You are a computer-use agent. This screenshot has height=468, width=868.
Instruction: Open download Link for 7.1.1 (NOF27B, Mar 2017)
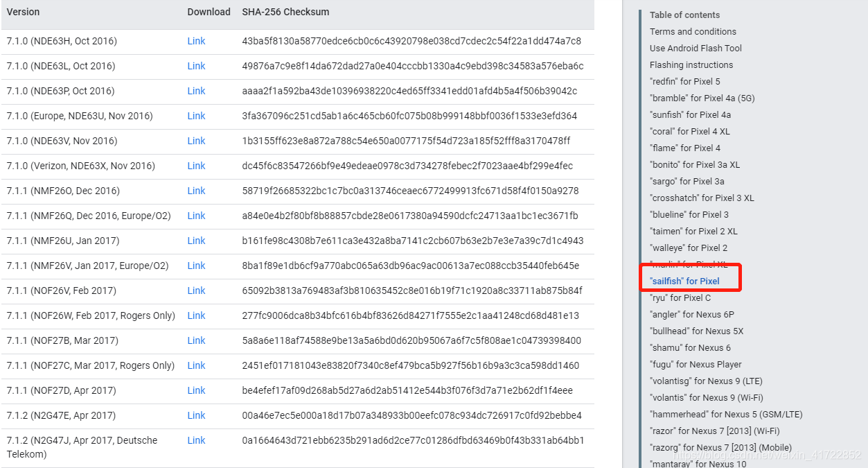[196, 340]
